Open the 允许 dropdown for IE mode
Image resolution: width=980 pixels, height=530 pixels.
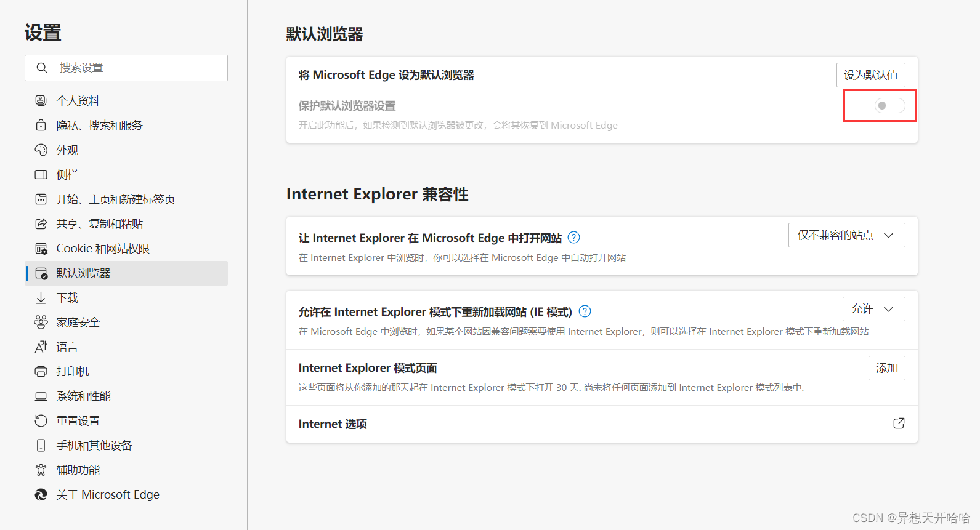[873, 309]
